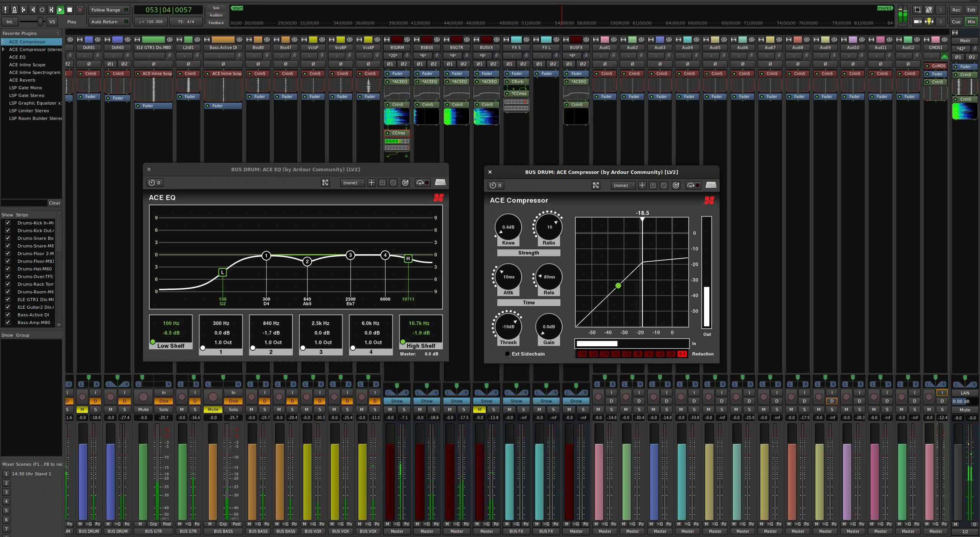The image size is (980, 537).
Task: Expand the ACE Compressor favorite plugin entry
Action: [3, 41]
